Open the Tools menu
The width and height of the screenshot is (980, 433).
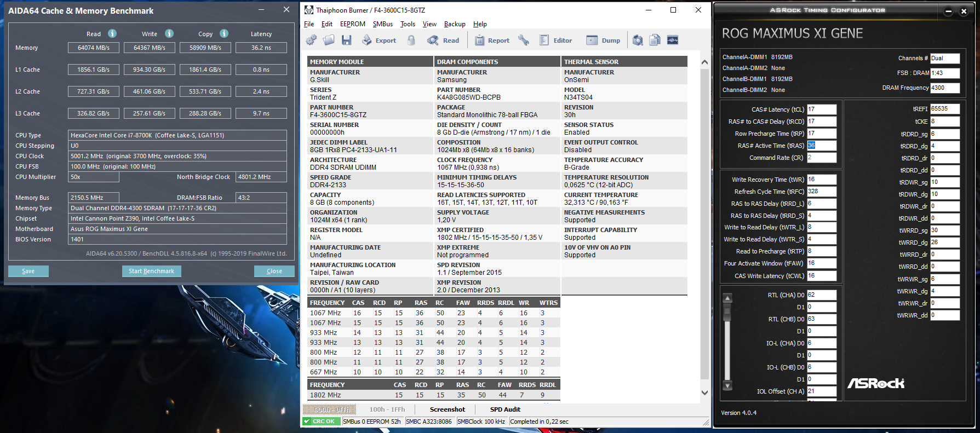408,24
